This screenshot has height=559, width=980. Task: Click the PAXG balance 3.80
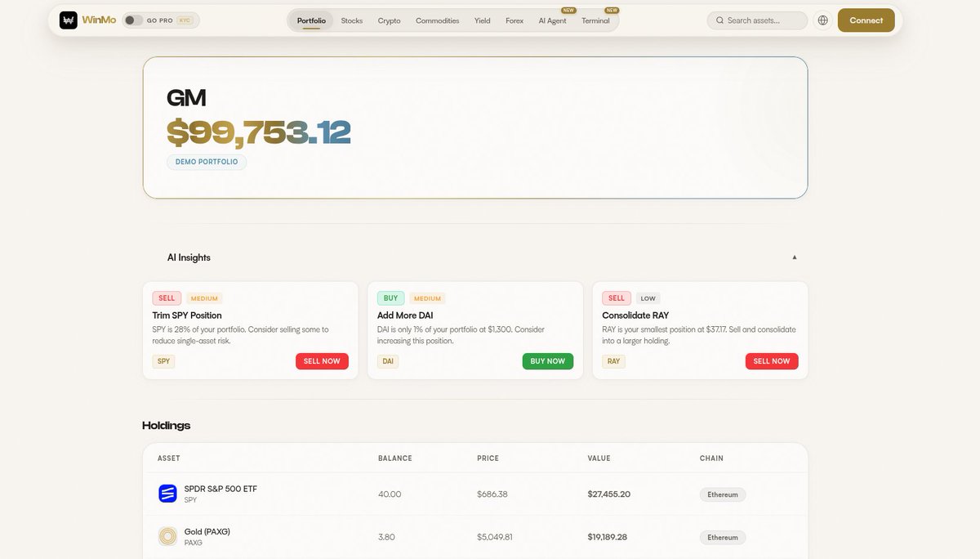[x=386, y=538]
